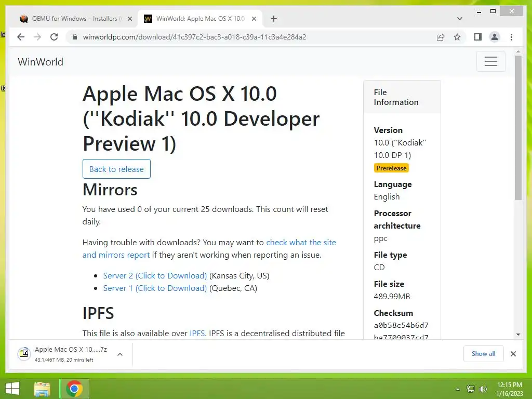The height and width of the screenshot is (399, 532).
Task: Click the WinWorld site logo text
Action: coord(41,62)
